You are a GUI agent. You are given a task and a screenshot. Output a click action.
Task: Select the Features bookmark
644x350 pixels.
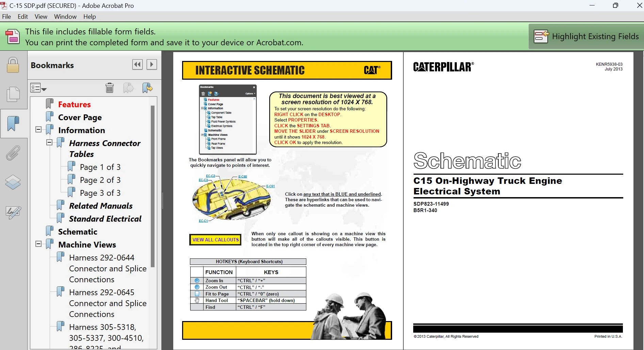[74, 104]
